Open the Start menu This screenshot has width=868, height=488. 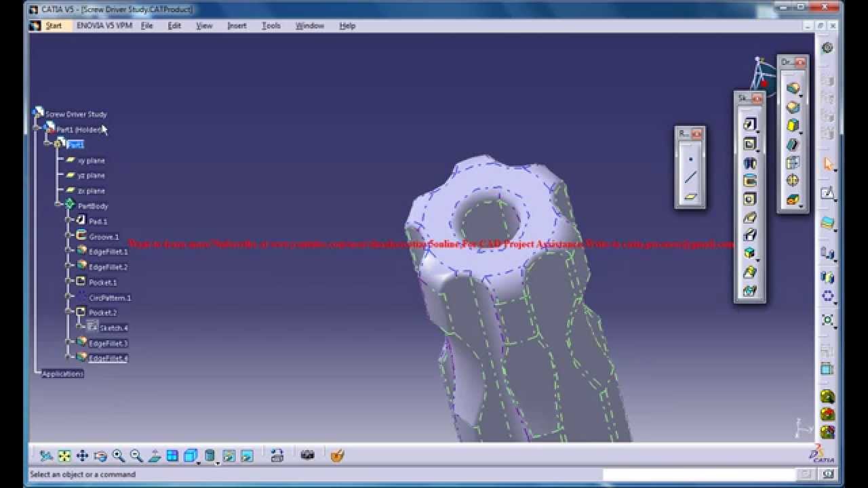(x=54, y=26)
